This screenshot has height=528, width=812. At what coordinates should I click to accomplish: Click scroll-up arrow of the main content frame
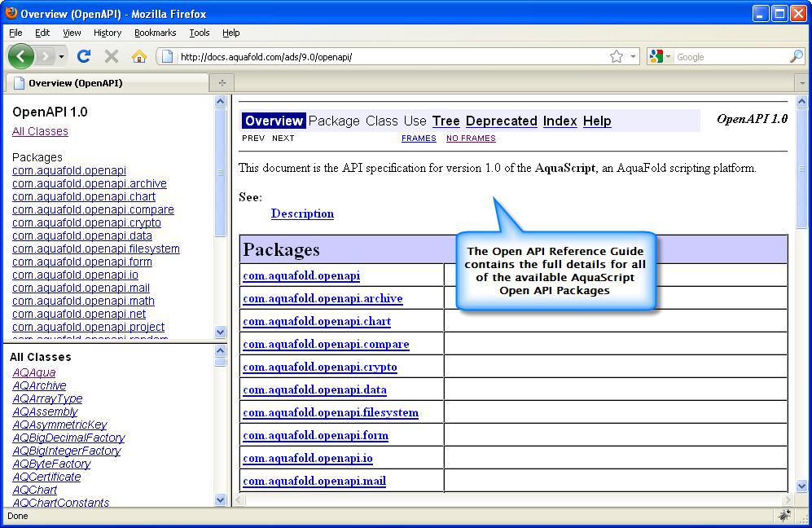pyautogui.click(x=801, y=102)
